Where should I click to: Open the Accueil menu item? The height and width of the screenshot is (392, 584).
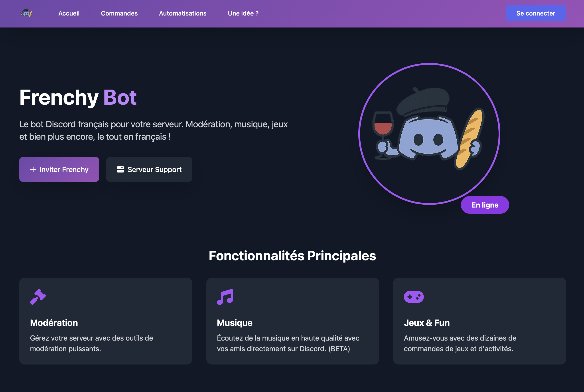(69, 13)
